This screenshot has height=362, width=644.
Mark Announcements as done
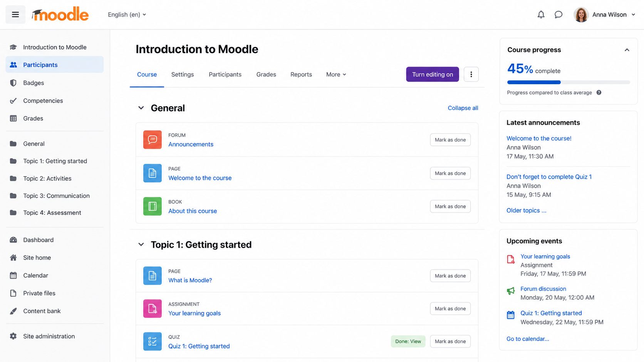tap(450, 140)
